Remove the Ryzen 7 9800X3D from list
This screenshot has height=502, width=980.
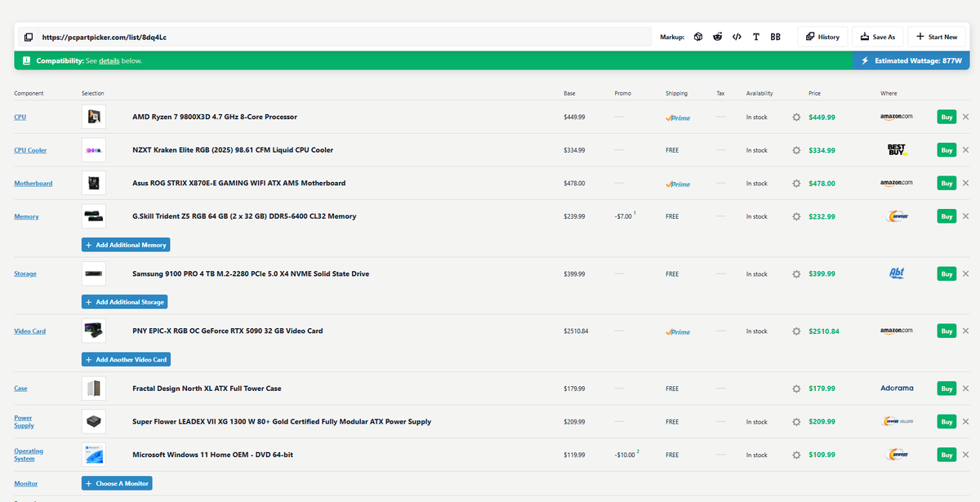tap(966, 117)
